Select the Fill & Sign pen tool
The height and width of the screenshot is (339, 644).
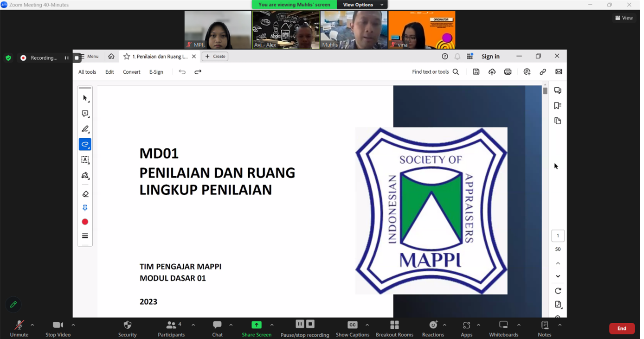pyautogui.click(x=85, y=175)
